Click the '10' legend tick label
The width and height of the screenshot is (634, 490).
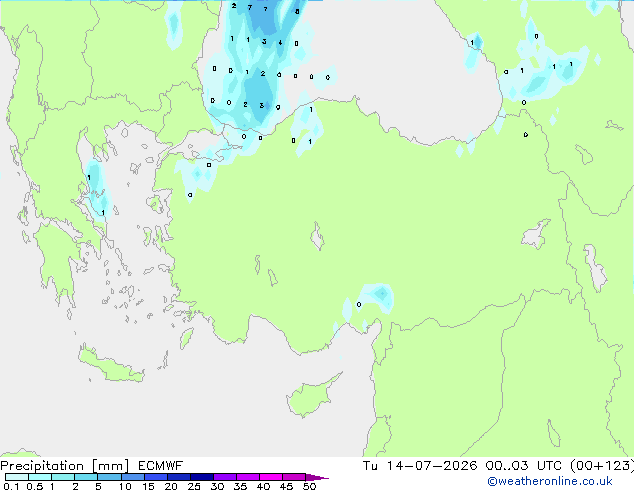tap(125, 486)
